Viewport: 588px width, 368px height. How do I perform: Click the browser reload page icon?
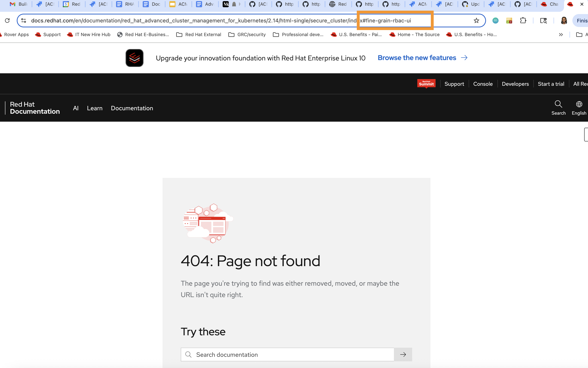tap(7, 21)
